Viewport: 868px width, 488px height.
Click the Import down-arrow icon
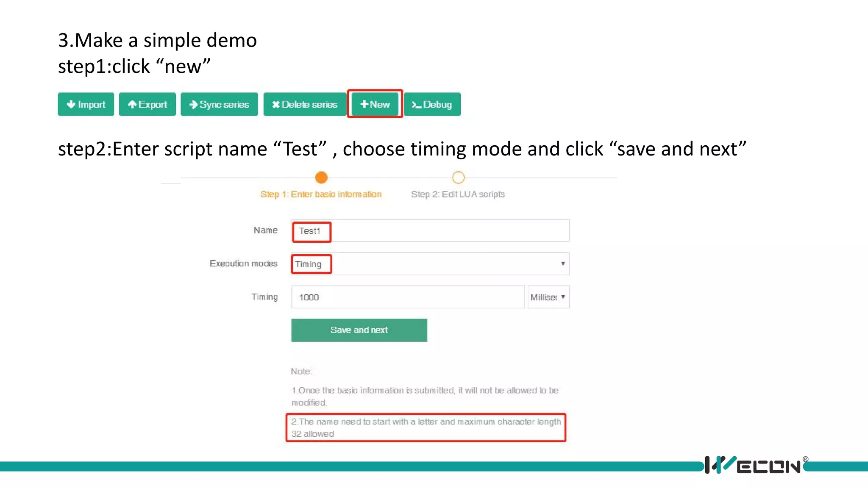pos(71,104)
